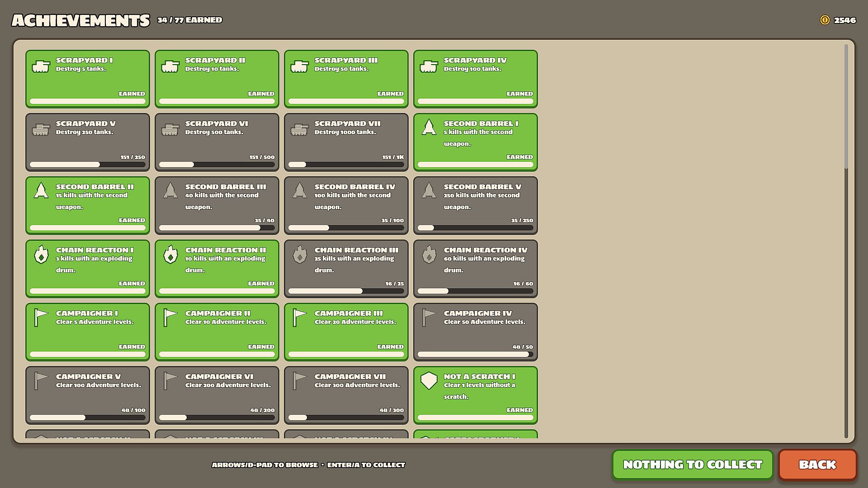Select the Scrapyard IV achievement card

pos(475,79)
